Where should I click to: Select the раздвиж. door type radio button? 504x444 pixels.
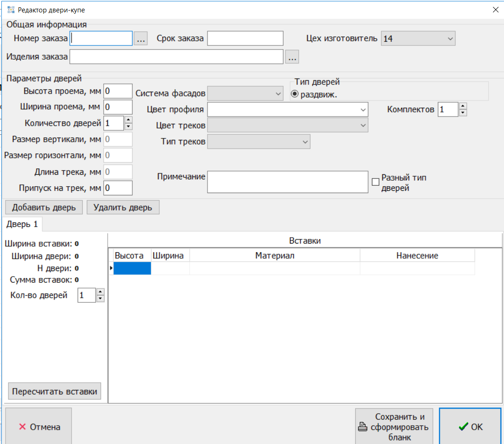click(x=295, y=94)
